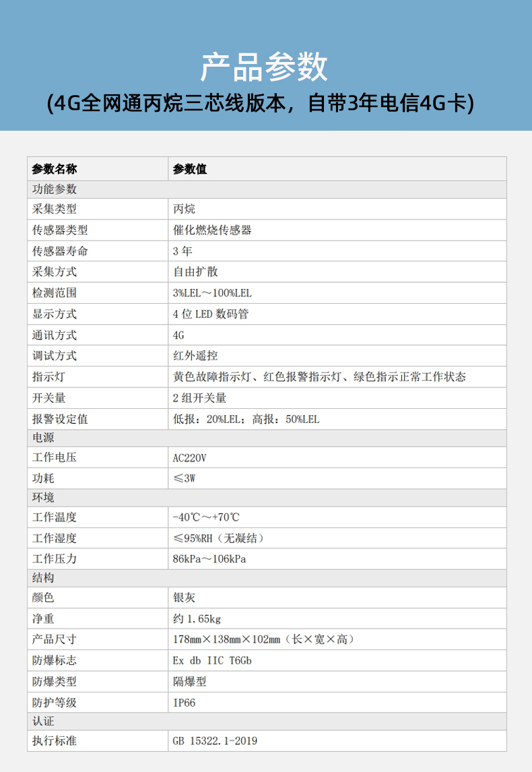Select the 传感器寿命 row label

[60, 251]
